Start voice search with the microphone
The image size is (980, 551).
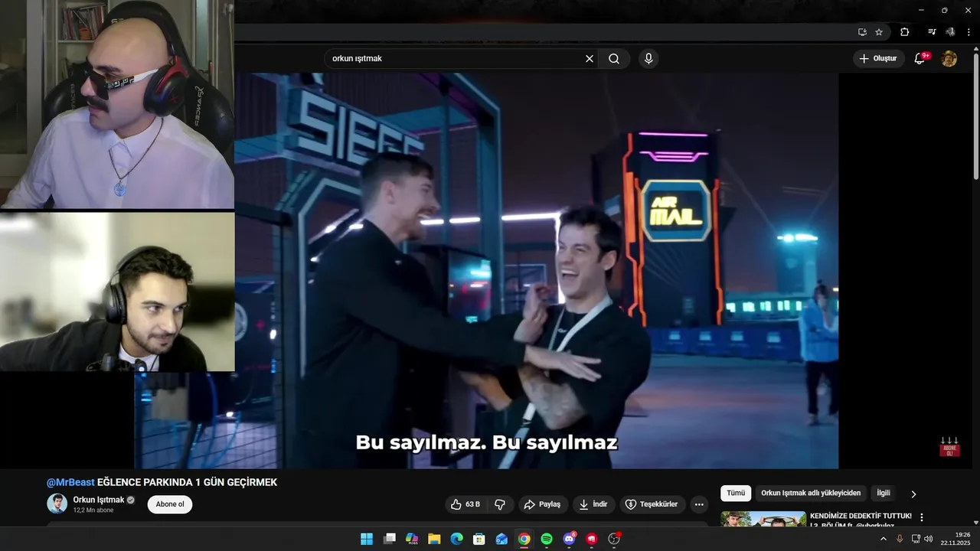tap(648, 59)
